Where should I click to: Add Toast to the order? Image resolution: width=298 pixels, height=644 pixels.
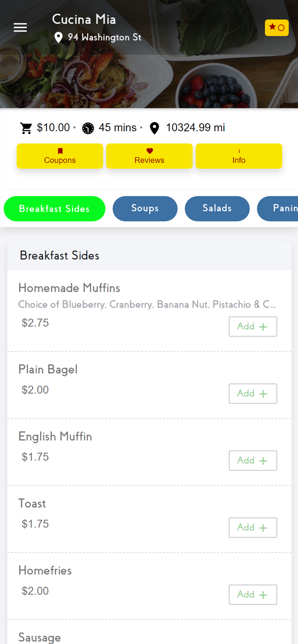253,527
